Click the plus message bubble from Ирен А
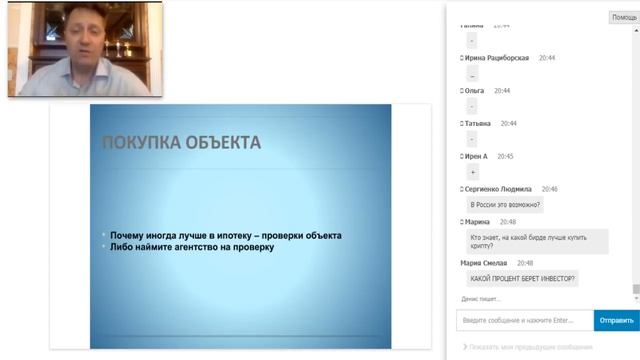The height and width of the screenshot is (360, 640). 473,172
